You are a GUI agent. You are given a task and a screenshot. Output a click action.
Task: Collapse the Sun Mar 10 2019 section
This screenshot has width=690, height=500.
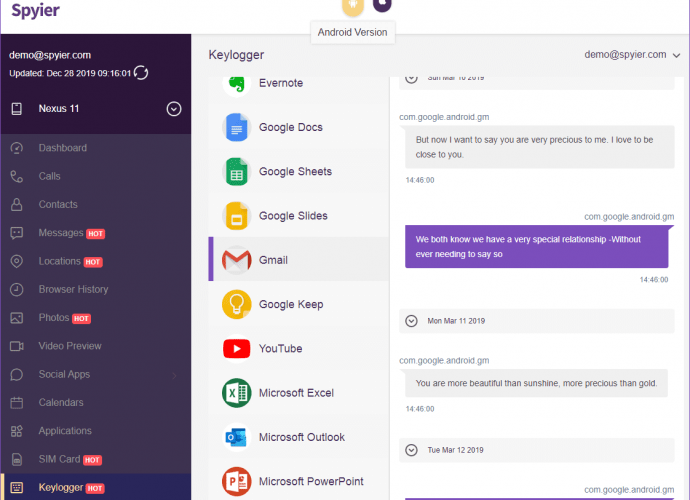click(411, 79)
